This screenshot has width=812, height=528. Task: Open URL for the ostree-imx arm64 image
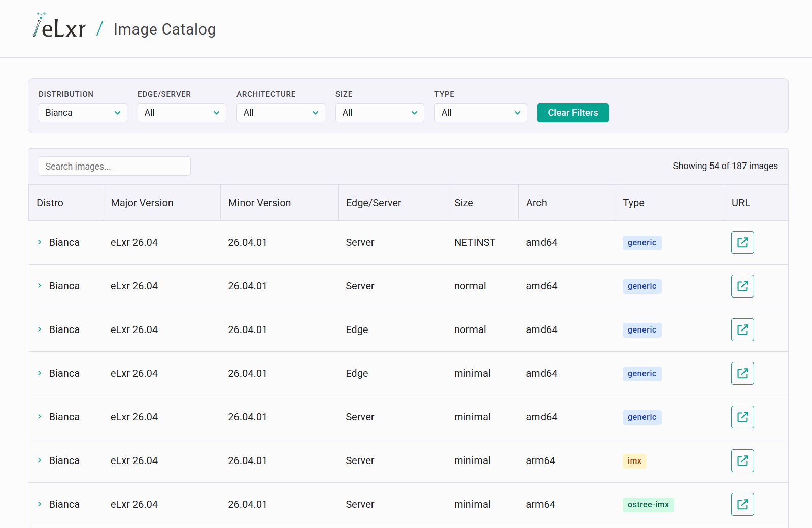tap(742, 504)
